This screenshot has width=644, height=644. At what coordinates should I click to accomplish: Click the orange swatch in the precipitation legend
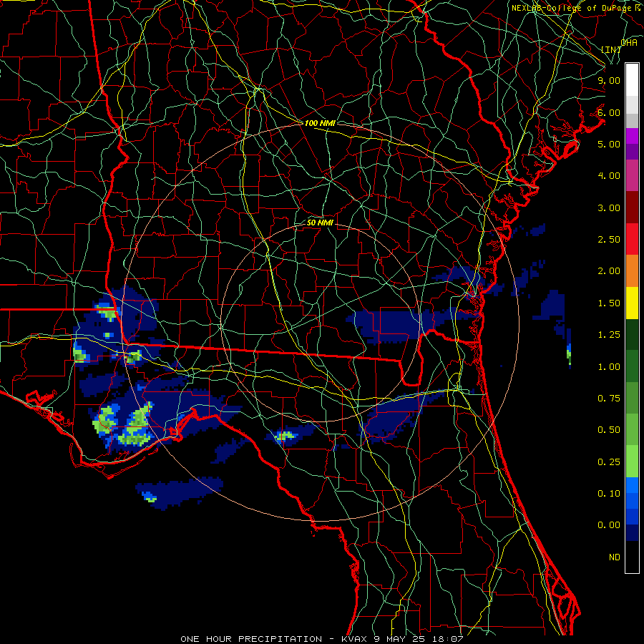tap(632, 270)
